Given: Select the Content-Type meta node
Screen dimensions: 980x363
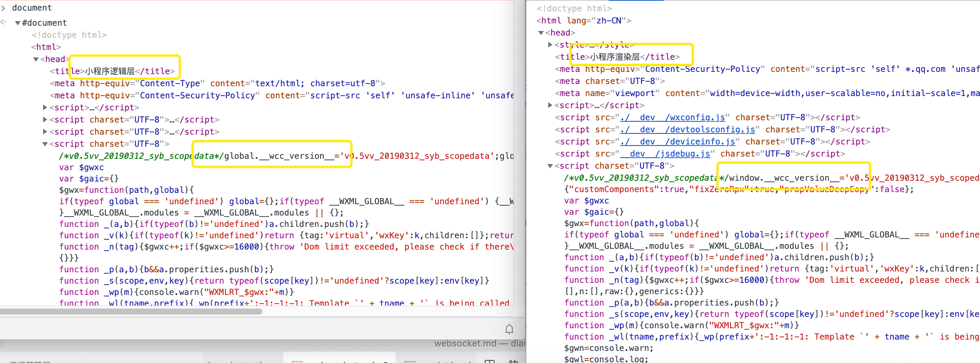Looking at the screenshot, I should [217, 83].
